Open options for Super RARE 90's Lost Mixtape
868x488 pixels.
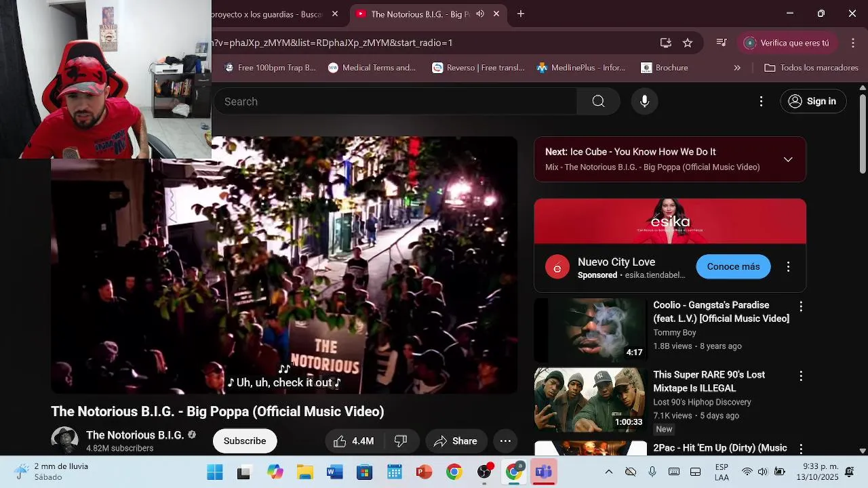pos(801,375)
